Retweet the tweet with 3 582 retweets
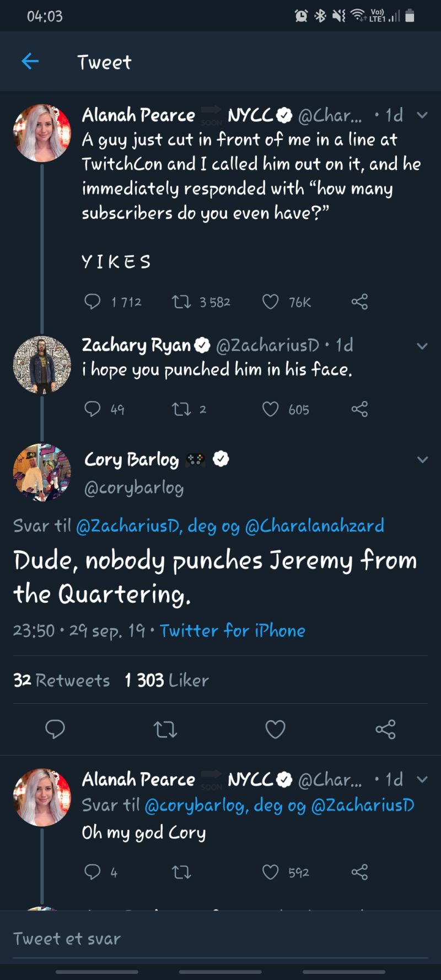 pos(181,302)
